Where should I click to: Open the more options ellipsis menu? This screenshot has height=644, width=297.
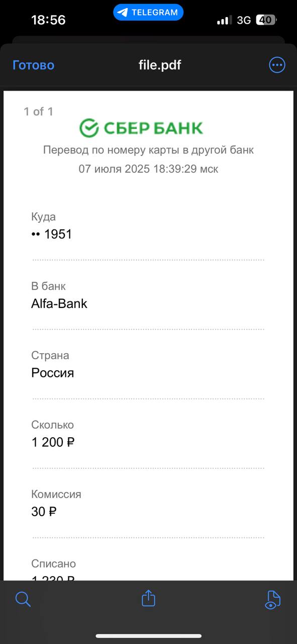point(277,65)
